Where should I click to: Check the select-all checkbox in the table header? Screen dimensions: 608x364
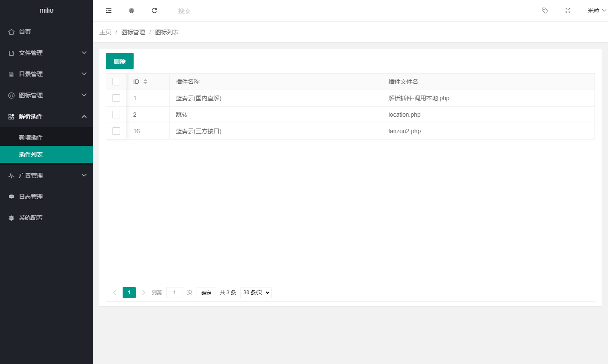click(x=116, y=81)
